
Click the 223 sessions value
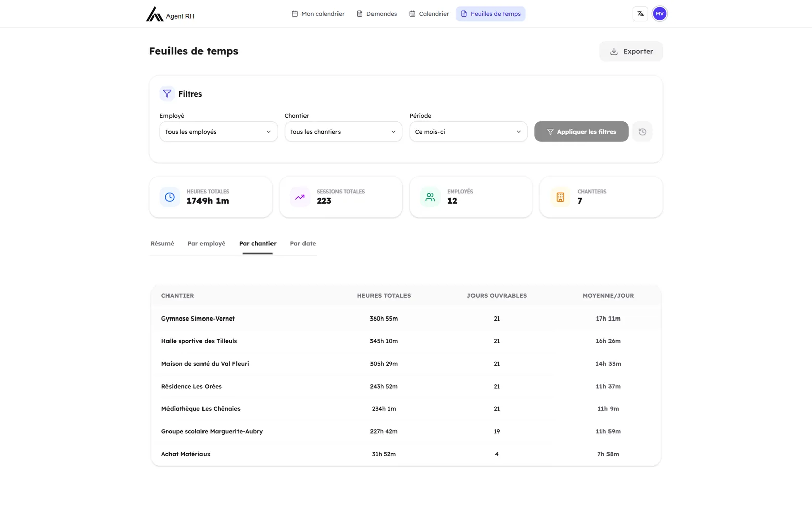click(324, 201)
